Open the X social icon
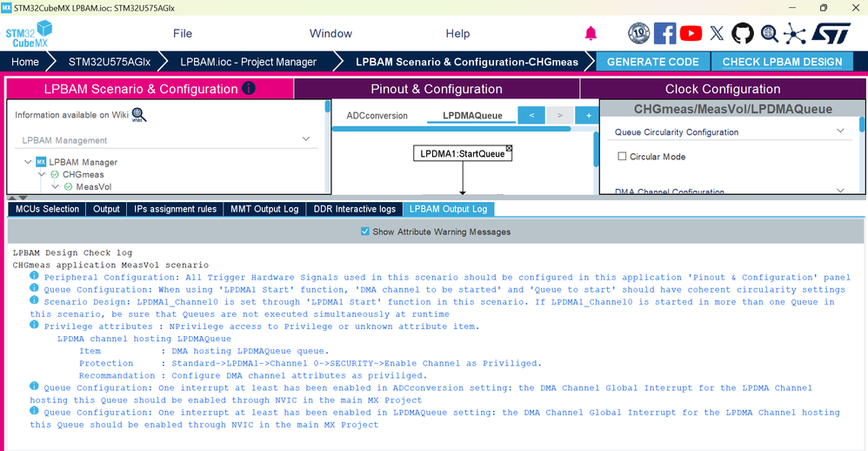Screen dimensions: 868x451 point(717,33)
